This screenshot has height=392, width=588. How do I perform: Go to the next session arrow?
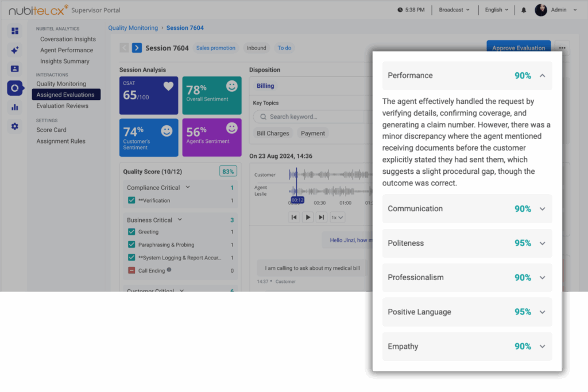(137, 48)
